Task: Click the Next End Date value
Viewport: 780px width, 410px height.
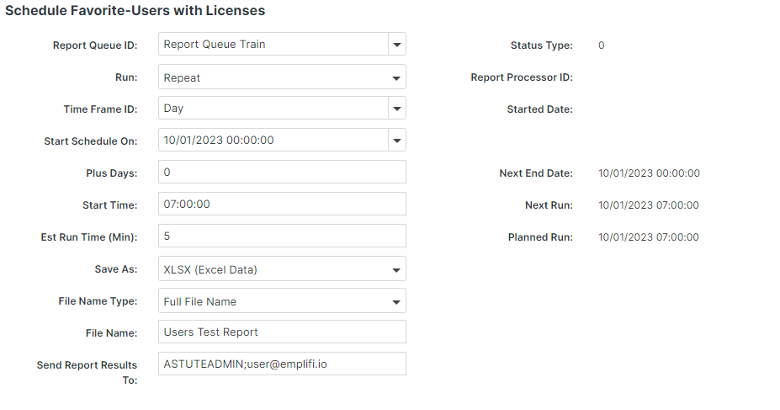Action: tap(648, 173)
